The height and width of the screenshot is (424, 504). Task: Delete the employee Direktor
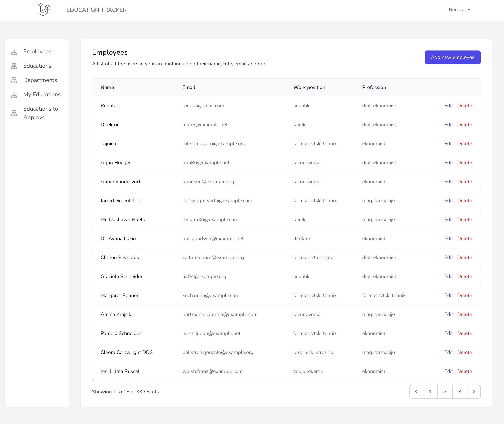pyautogui.click(x=465, y=124)
